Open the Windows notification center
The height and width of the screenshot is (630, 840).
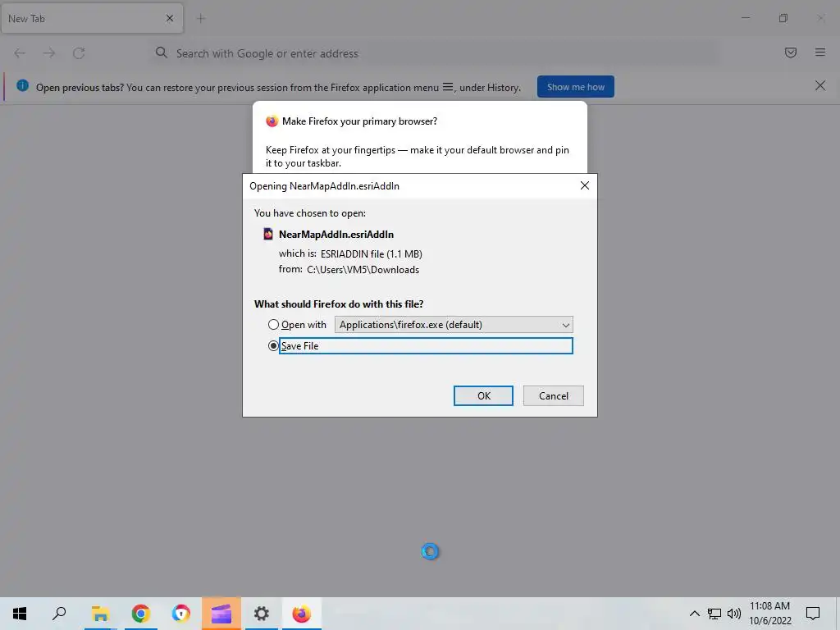tap(813, 614)
